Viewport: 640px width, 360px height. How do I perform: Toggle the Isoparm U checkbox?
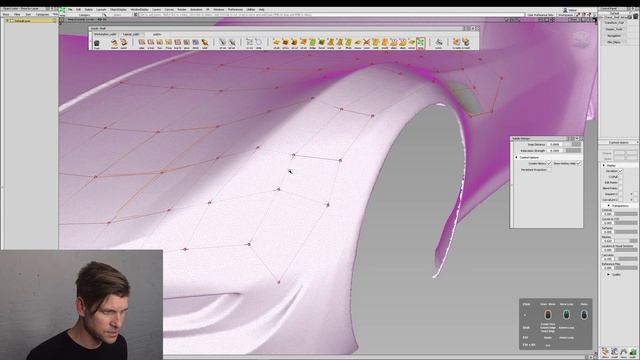click(x=620, y=194)
